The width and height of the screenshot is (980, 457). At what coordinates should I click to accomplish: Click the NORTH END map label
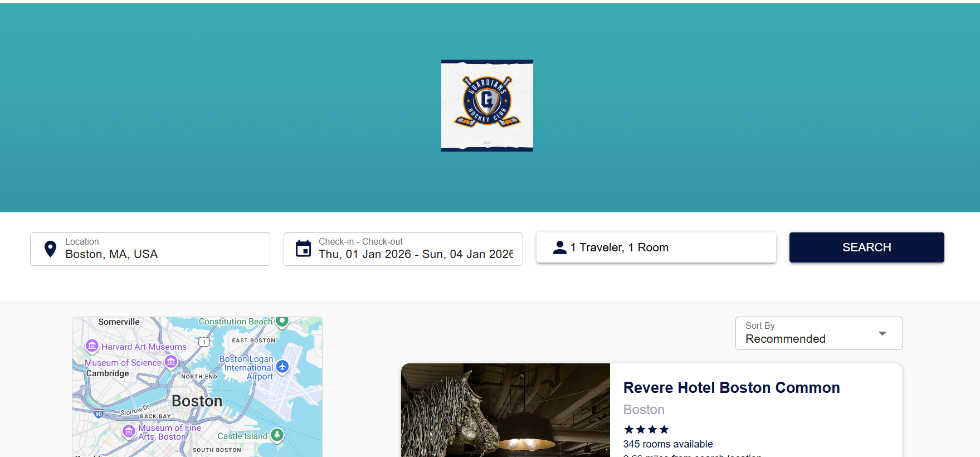click(x=199, y=377)
